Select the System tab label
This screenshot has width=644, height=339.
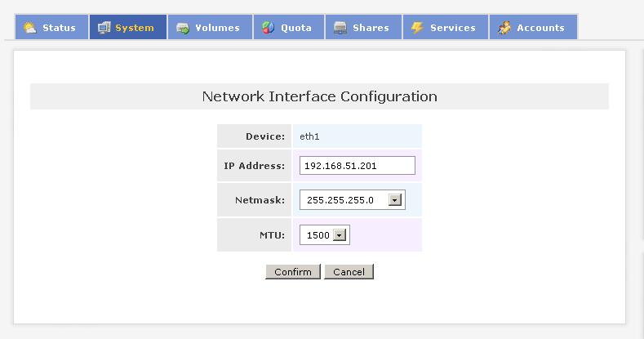(135, 28)
